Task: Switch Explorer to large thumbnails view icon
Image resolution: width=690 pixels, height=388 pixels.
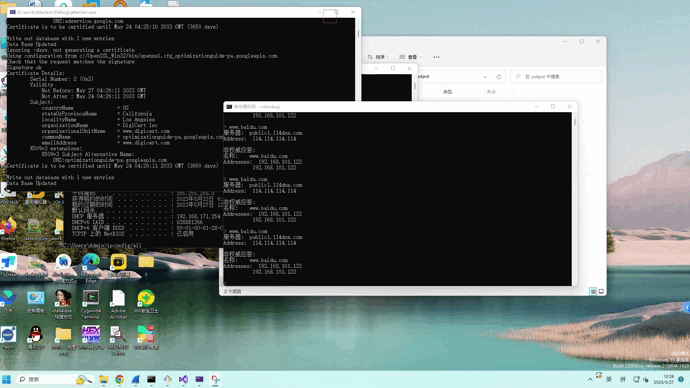Action: [x=601, y=291]
